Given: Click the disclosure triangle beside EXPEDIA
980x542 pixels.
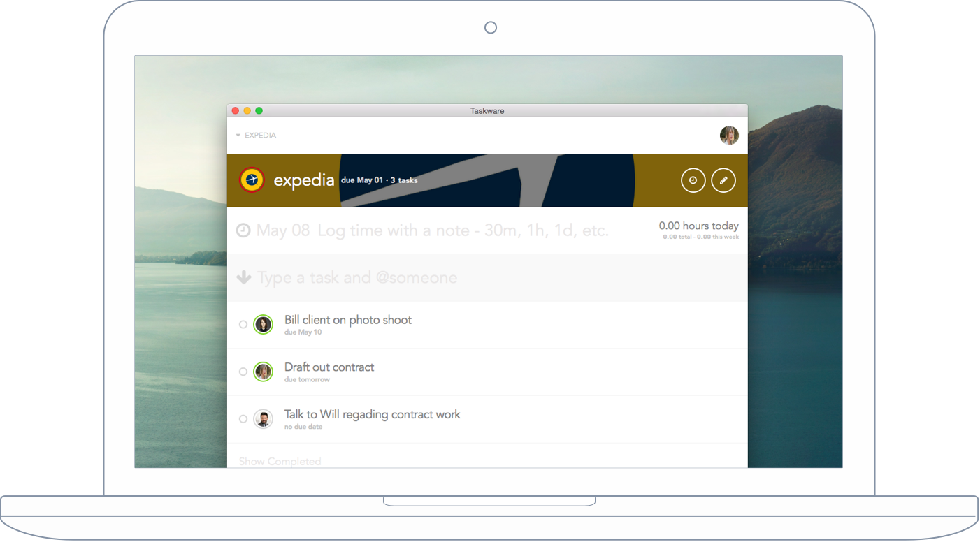Looking at the screenshot, I should (237, 135).
